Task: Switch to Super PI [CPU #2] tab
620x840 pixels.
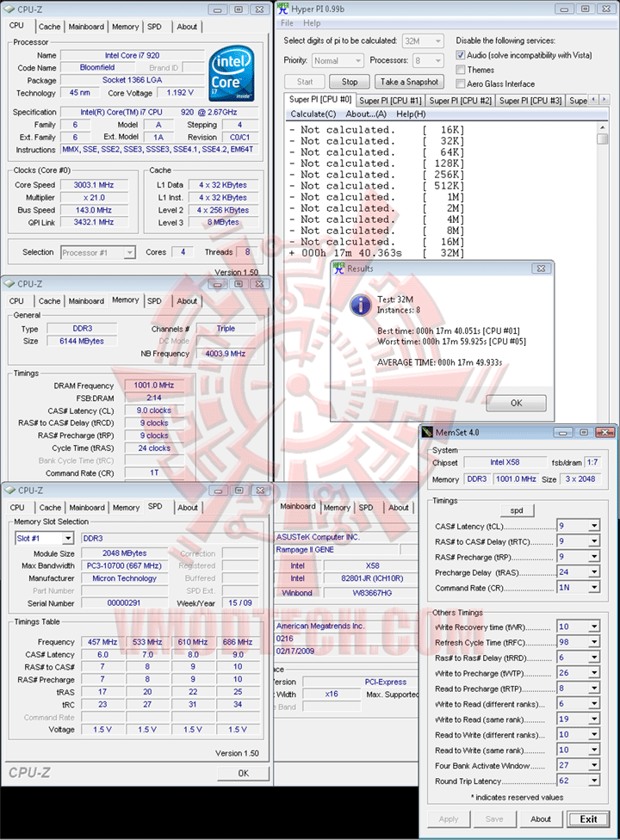Action: 461,101
